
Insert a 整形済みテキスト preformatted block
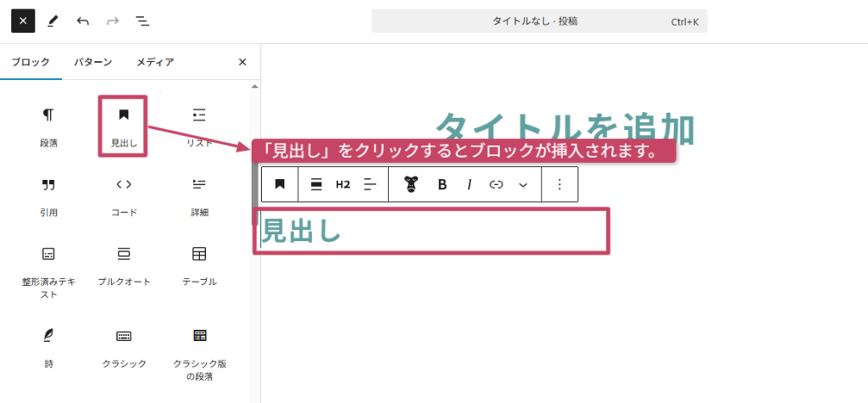pyautogui.click(x=48, y=272)
